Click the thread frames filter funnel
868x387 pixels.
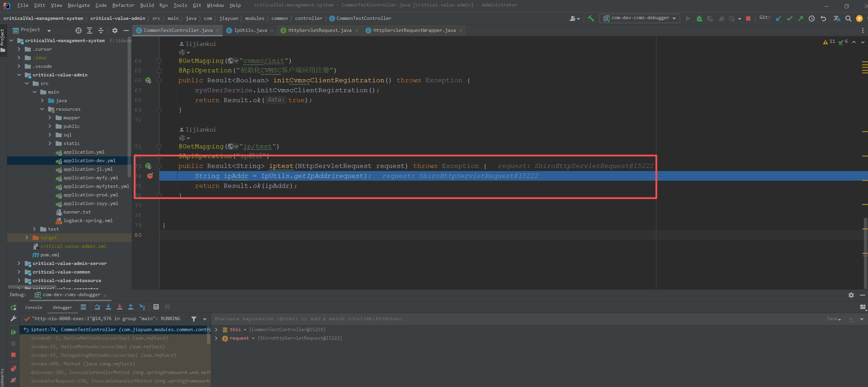194,319
